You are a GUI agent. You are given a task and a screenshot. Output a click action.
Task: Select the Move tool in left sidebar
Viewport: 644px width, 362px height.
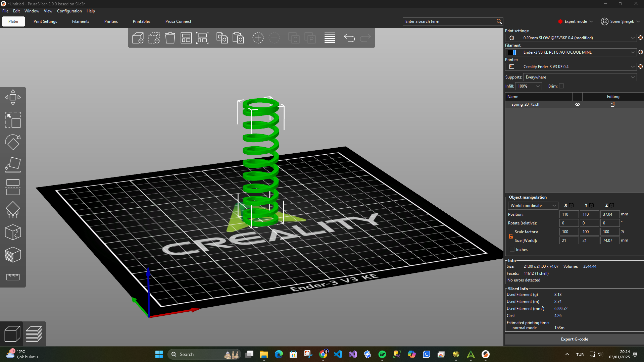13,97
